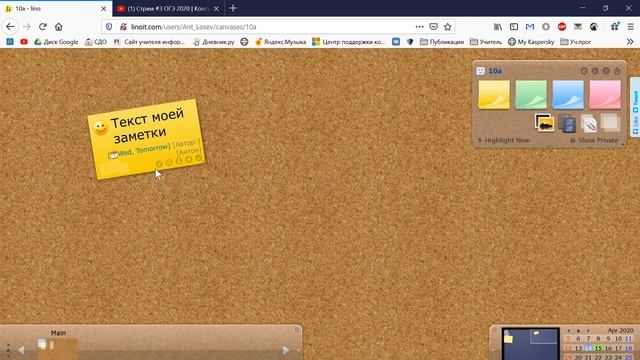
Task: Open Firefox hamburger menu
Action: (631, 27)
